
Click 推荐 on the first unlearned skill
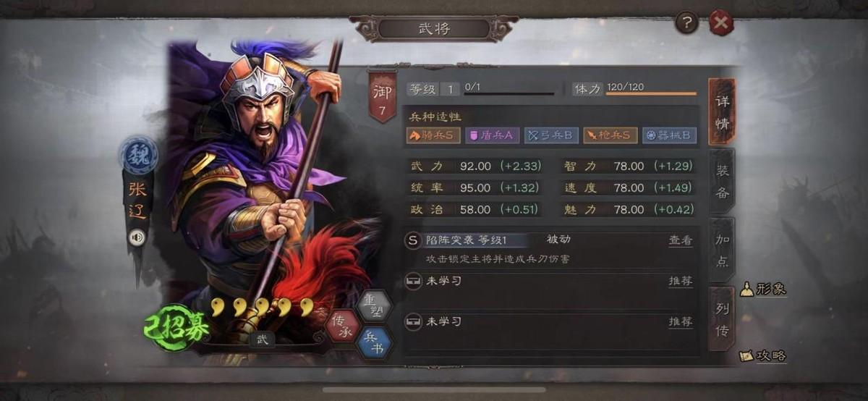pyautogui.click(x=680, y=281)
